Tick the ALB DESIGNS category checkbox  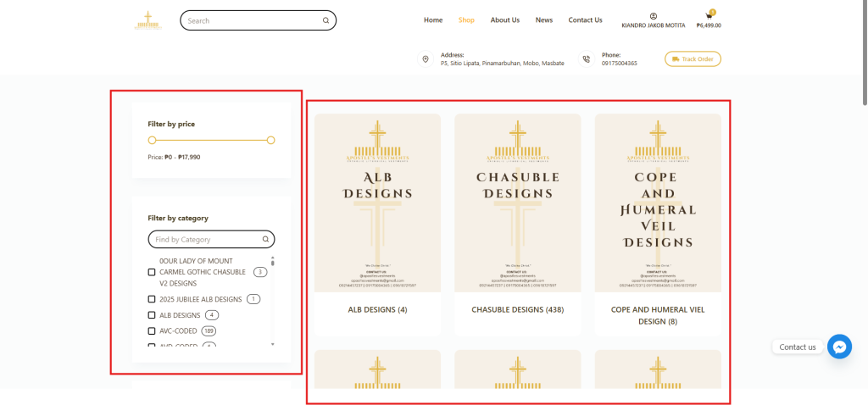[152, 315]
